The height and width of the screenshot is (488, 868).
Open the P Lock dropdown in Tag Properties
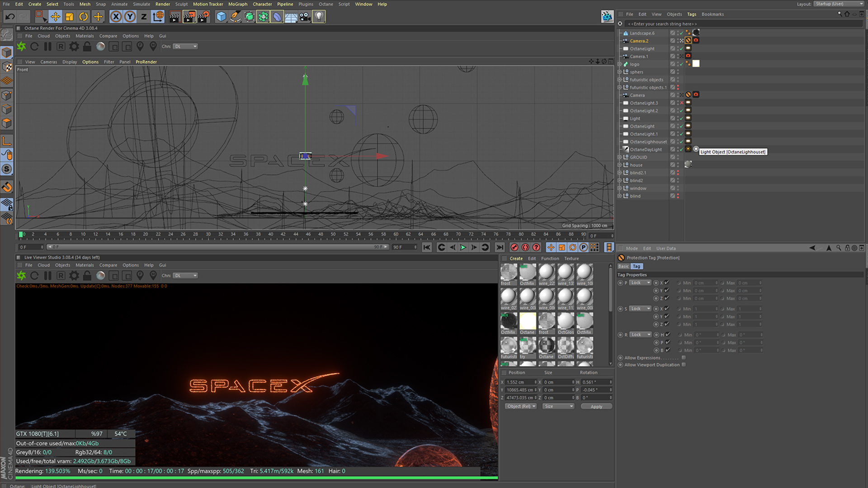[640, 283]
